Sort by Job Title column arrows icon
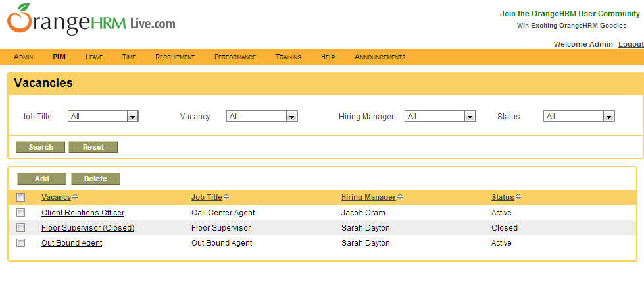Viewport: 644px width, 284px height. [x=226, y=197]
